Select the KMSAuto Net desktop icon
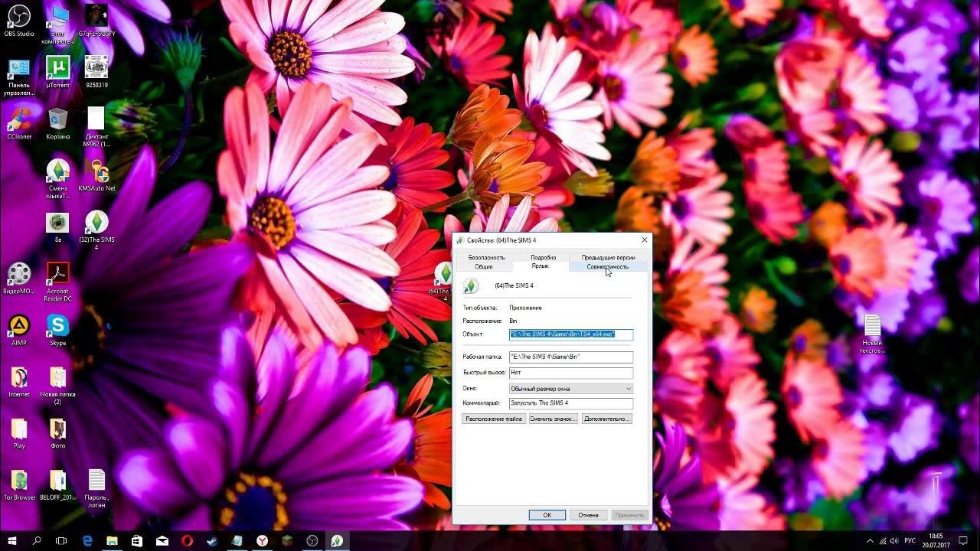980x551 pixels. coord(96,175)
